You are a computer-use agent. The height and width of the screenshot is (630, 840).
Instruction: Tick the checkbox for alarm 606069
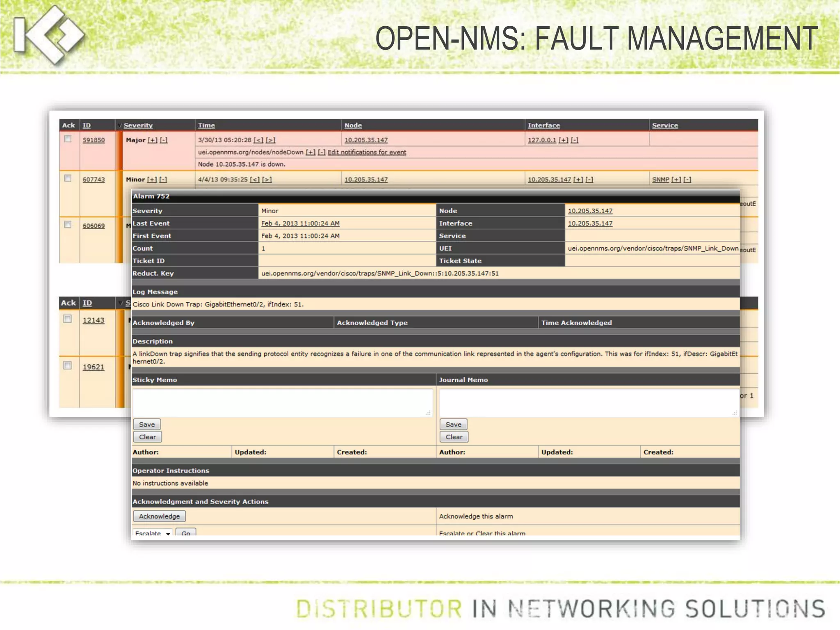click(68, 225)
